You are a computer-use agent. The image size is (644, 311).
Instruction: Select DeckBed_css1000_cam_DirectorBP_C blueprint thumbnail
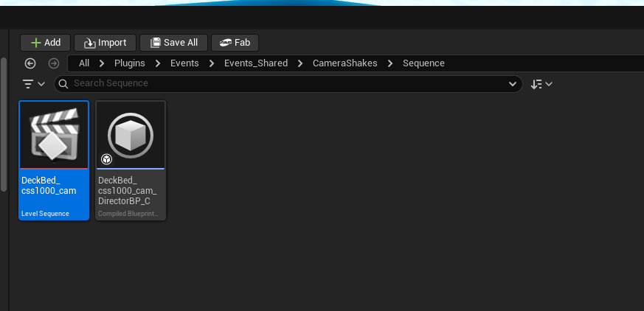(131, 135)
